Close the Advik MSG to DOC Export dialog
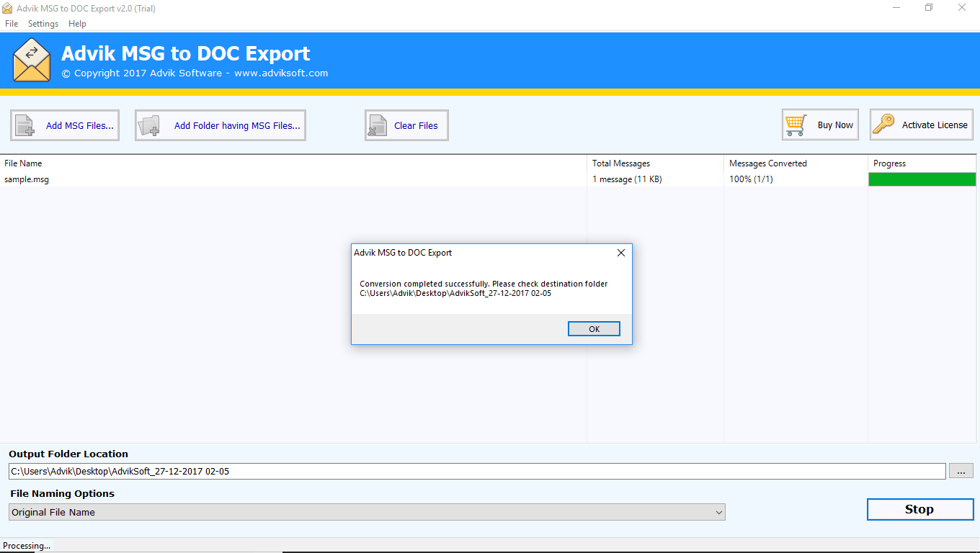This screenshot has width=980, height=553. [621, 253]
